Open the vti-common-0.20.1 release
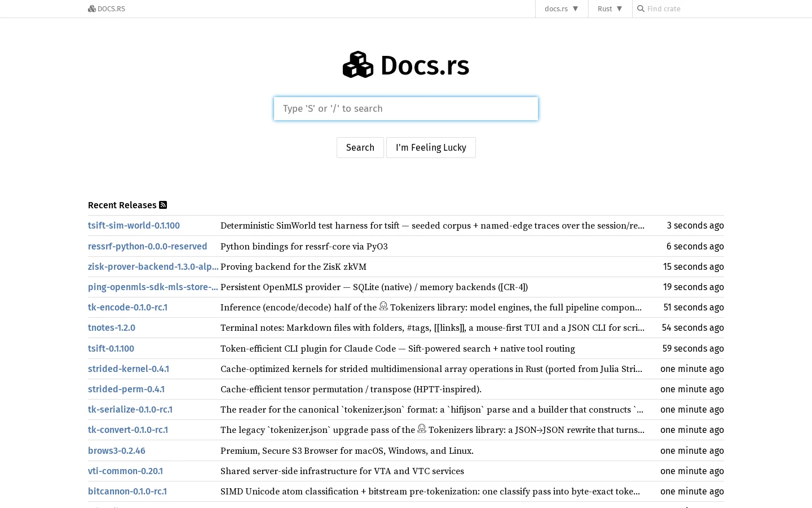 click(x=125, y=471)
